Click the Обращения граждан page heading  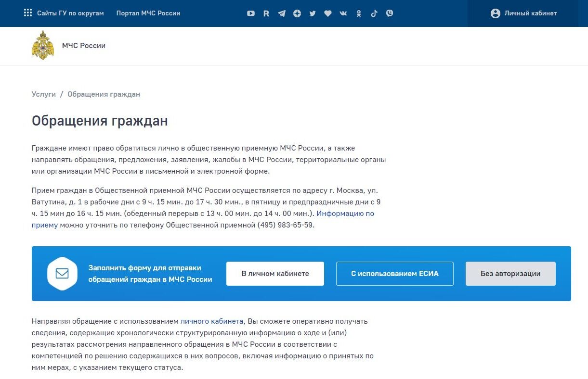(100, 121)
